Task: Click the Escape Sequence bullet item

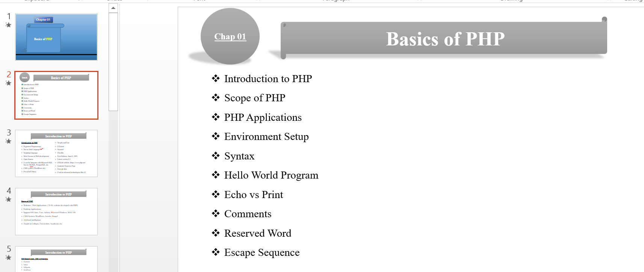Action: tap(262, 252)
